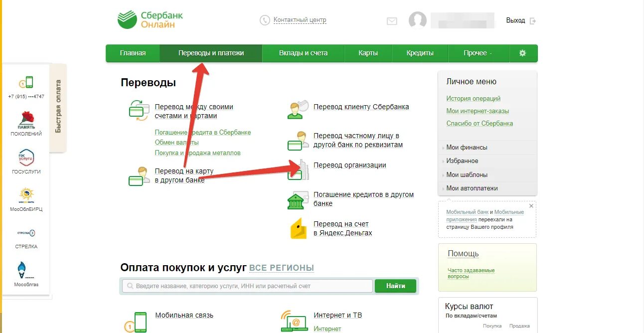Open Перевод на счет в Яндекс.Деньгах
This screenshot has width=644, height=333.
[343, 228]
